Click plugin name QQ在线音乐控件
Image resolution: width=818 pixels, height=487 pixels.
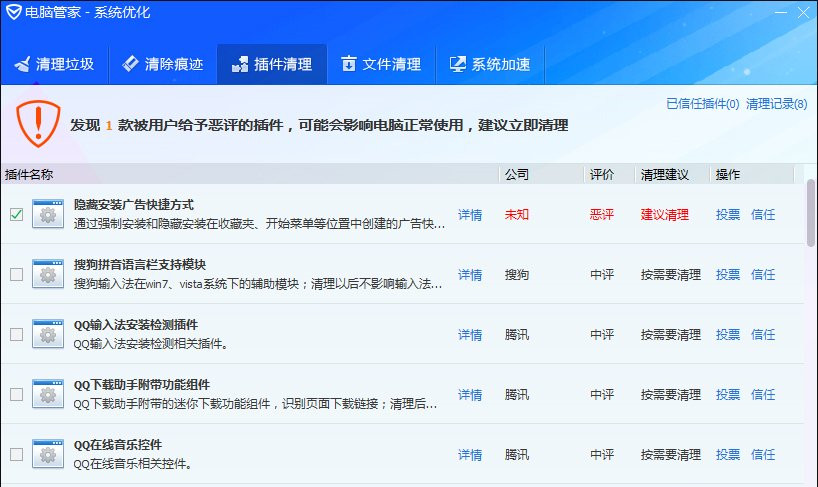(118, 445)
